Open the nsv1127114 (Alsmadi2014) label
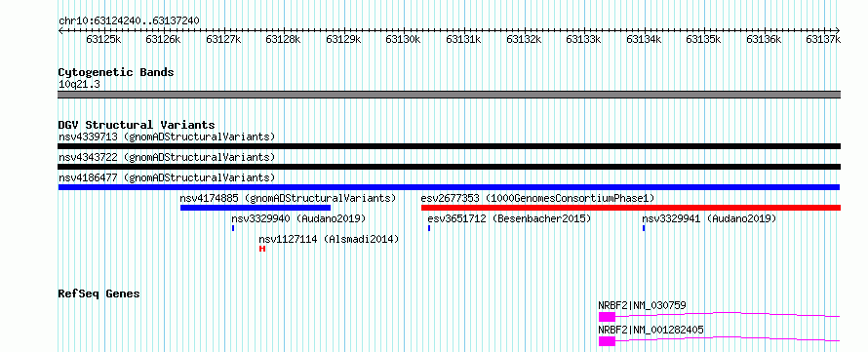 [x=329, y=239]
